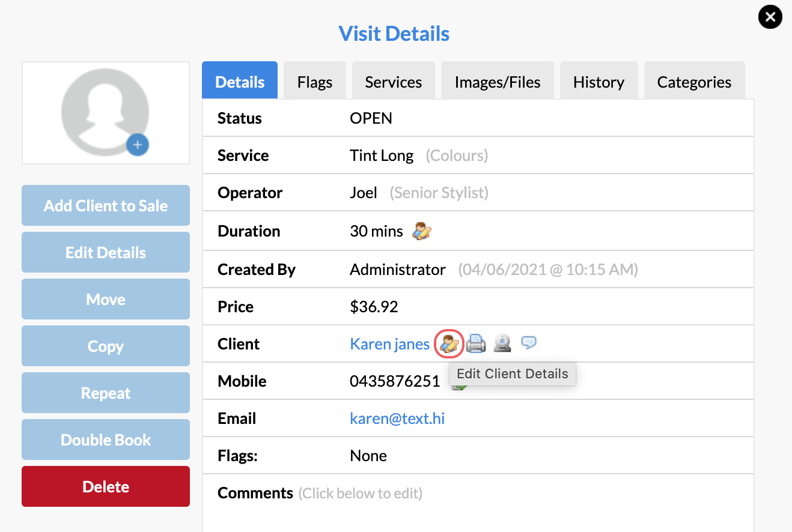Print client information via the printer icon
This screenshot has height=532, width=792.
(475, 343)
